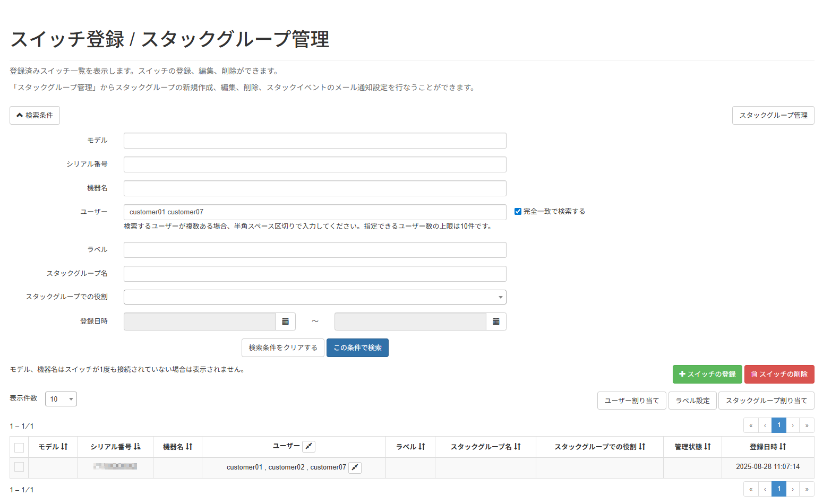Sort the ラベル column
This screenshot has height=504, width=823.
(x=423, y=447)
